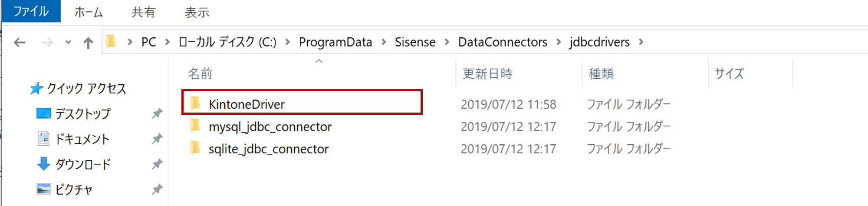Click the pin icon beside ピクチャ
Screen dimensions: 868x206
point(157,189)
